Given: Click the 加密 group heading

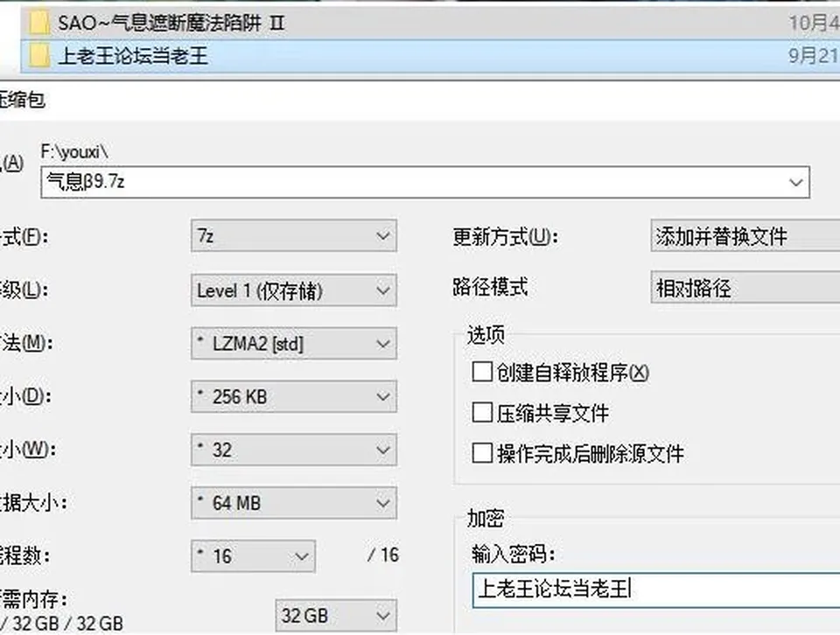Looking at the screenshot, I should 486,519.
